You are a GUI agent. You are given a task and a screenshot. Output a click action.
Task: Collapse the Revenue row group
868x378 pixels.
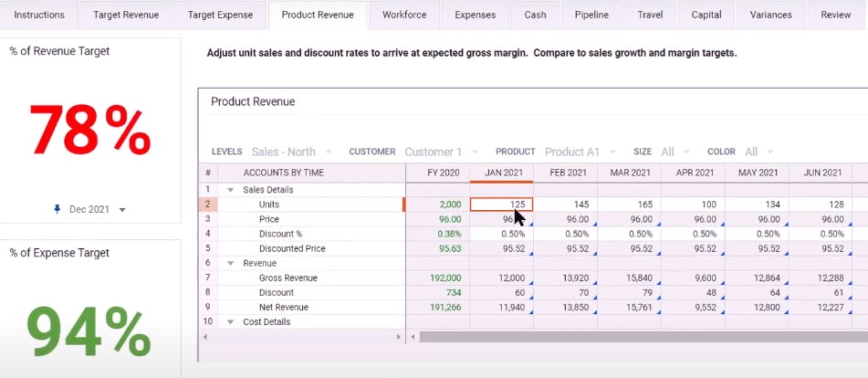pos(230,264)
